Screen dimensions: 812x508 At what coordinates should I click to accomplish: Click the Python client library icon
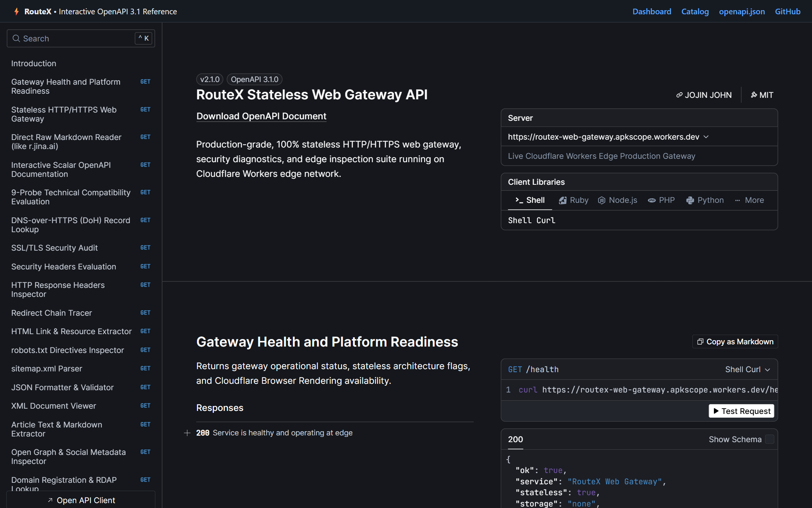point(690,200)
